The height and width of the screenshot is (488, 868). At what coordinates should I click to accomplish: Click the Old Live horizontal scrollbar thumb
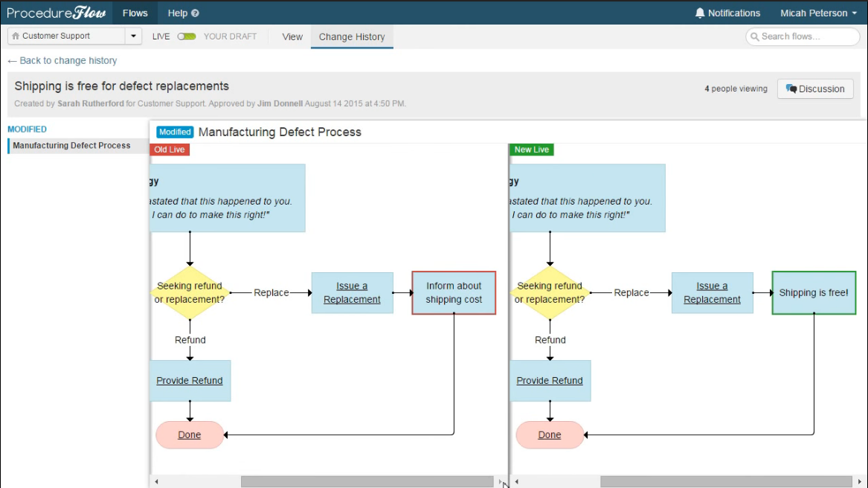367,482
